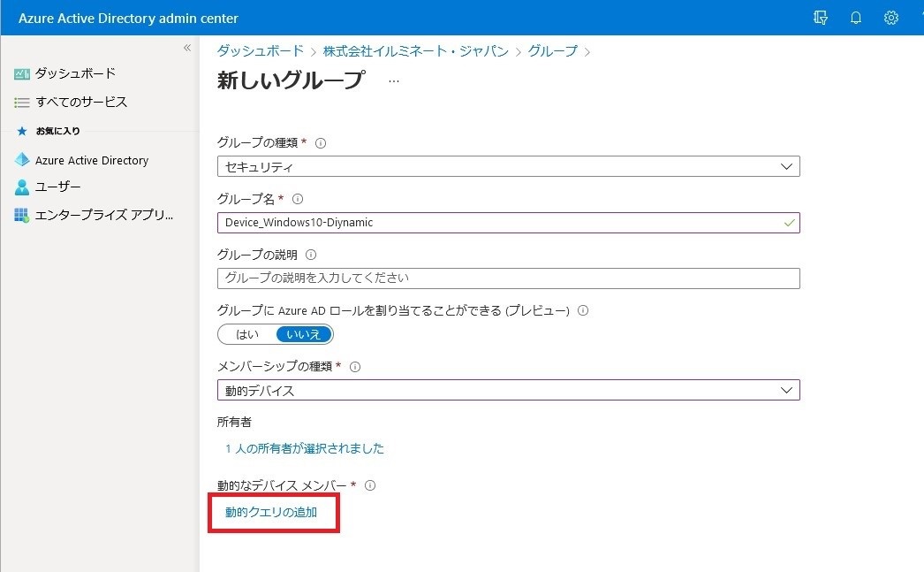
Task: Select いいえ for Azure AD role assignment
Action: pyautogui.click(x=304, y=334)
